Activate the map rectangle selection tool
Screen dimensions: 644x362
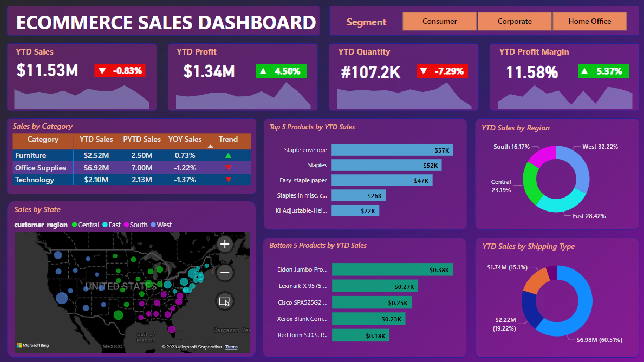(x=225, y=301)
